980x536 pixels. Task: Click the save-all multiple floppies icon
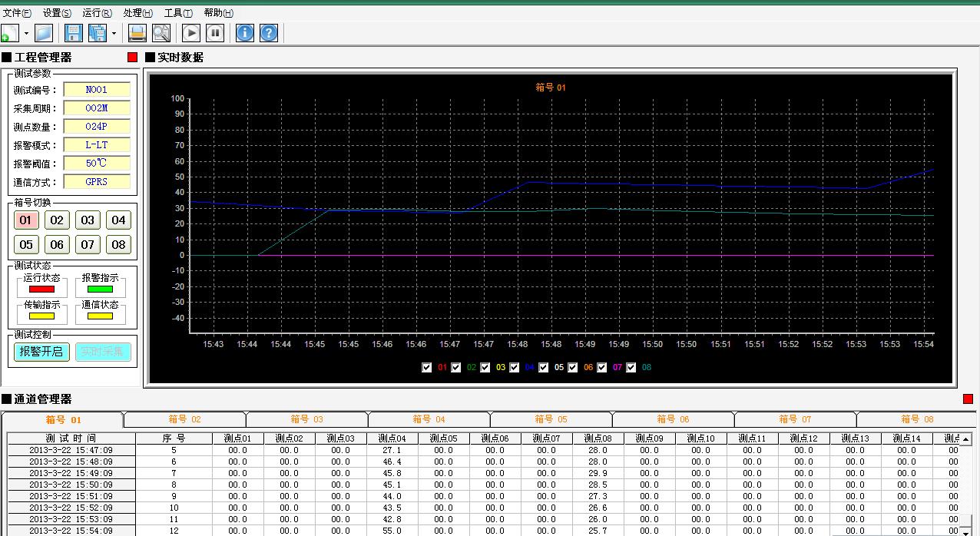[98, 33]
